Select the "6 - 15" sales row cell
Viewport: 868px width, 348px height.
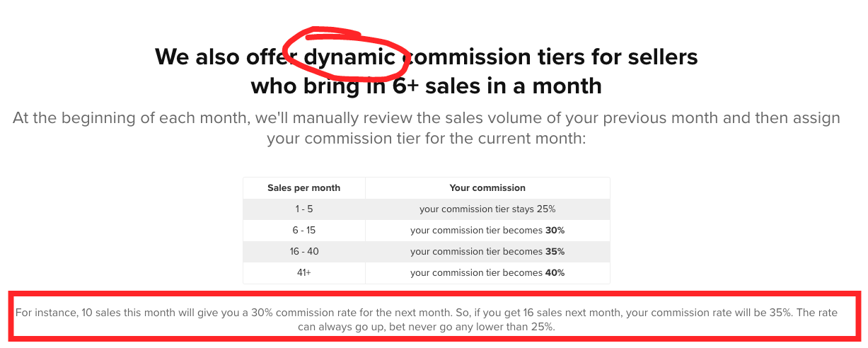pyautogui.click(x=303, y=231)
